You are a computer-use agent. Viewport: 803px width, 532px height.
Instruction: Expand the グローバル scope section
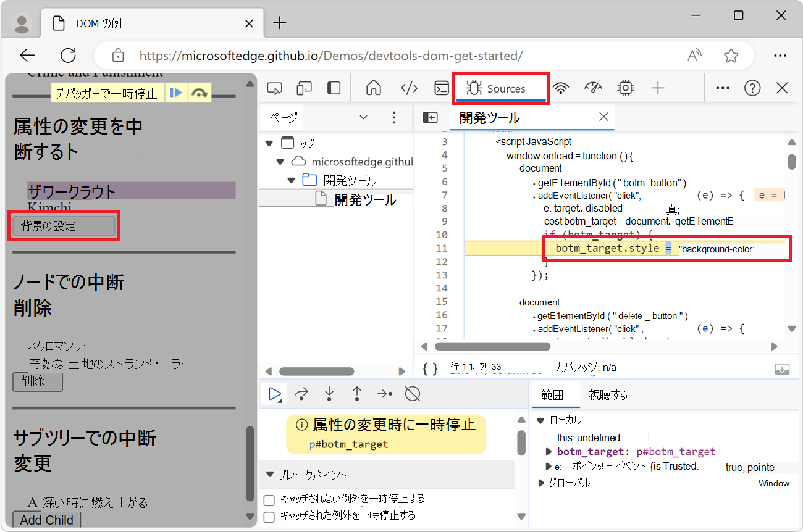pos(541,483)
